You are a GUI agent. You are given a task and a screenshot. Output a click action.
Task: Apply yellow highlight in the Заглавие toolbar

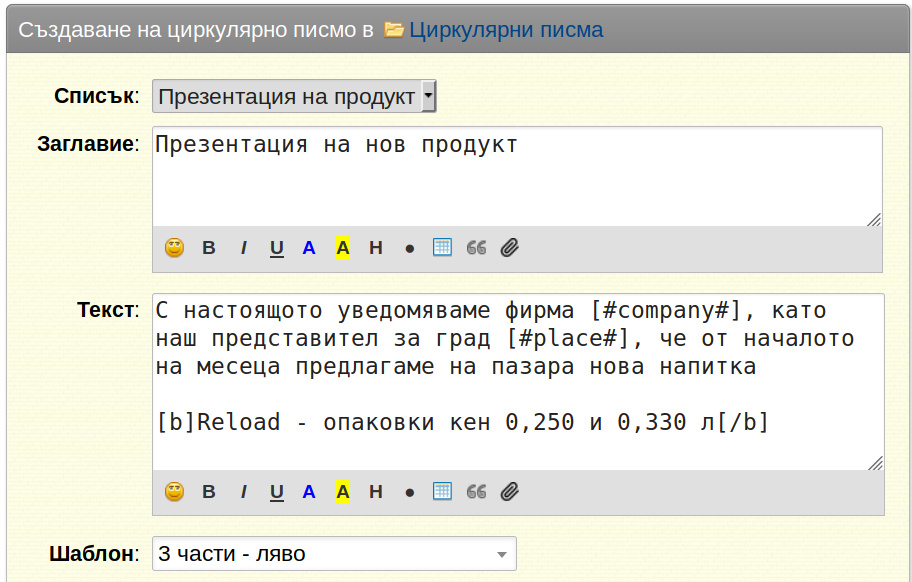(343, 248)
